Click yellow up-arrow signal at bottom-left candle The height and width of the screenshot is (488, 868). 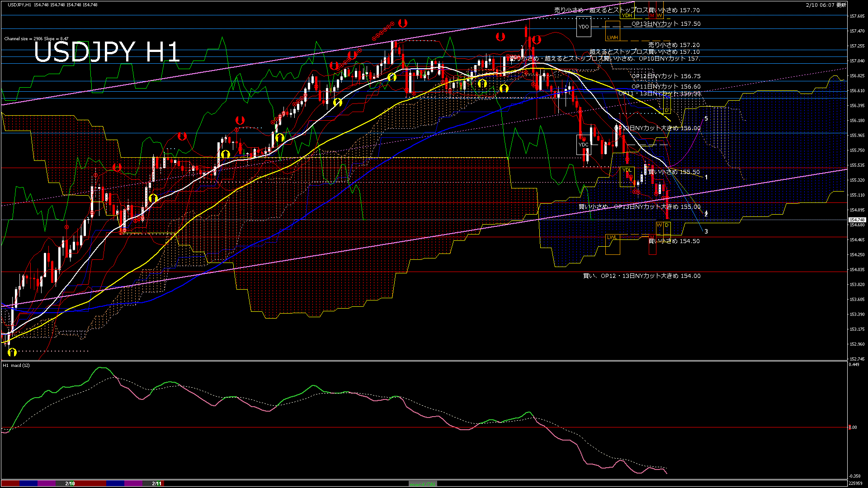(x=12, y=352)
